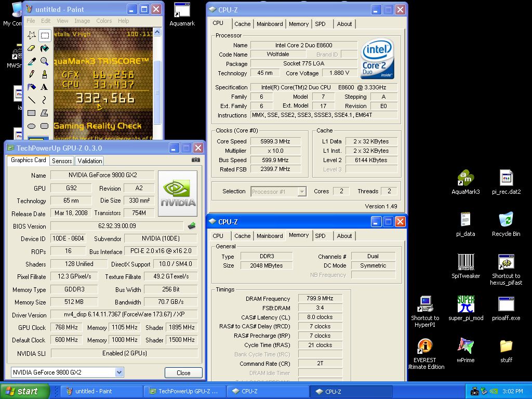532x399 pixels.
Task: Switch to Cache tab in top CPU-Z
Action: point(242,24)
